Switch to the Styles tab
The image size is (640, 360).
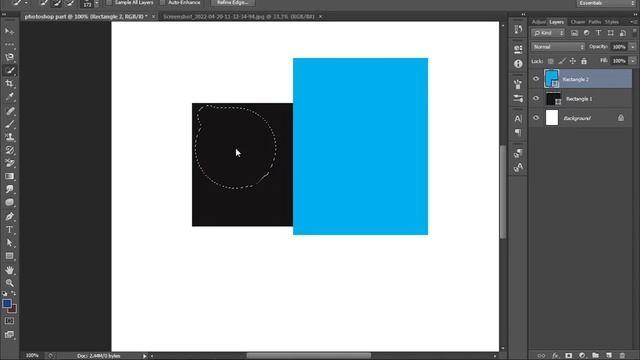[611, 22]
